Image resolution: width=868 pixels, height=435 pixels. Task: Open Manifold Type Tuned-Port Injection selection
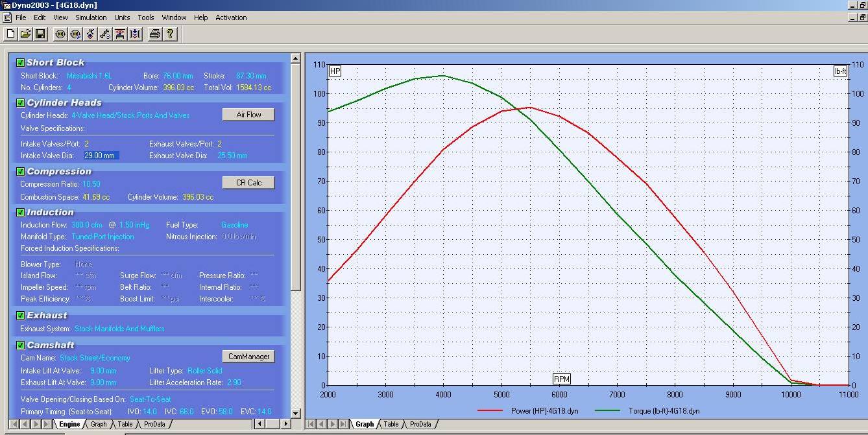102,237
